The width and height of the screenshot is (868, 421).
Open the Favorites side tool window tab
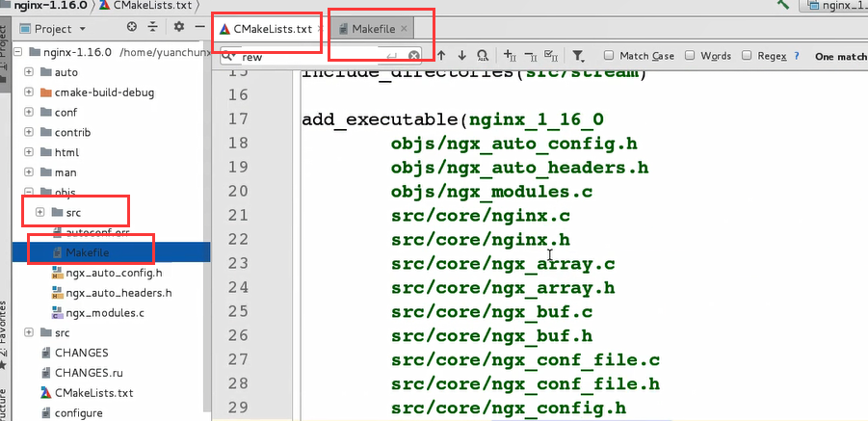coord(4,336)
